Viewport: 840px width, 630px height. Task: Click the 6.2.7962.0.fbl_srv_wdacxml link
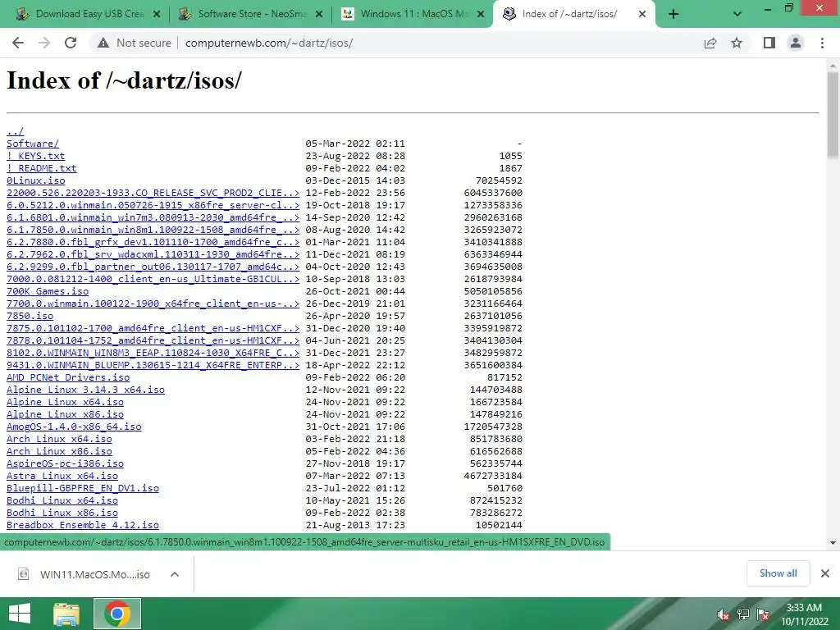click(x=153, y=254)
